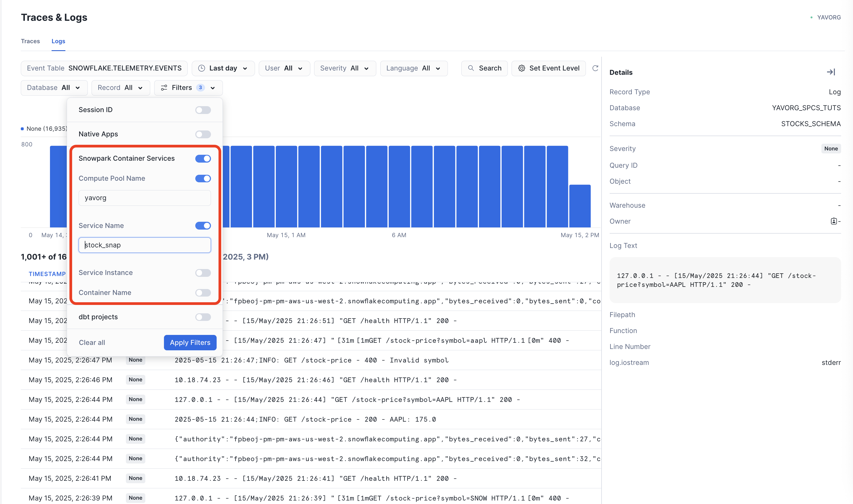853x504 pixels.
Task: Open the Database All dropdown
Action: click(x=54, y=88)
